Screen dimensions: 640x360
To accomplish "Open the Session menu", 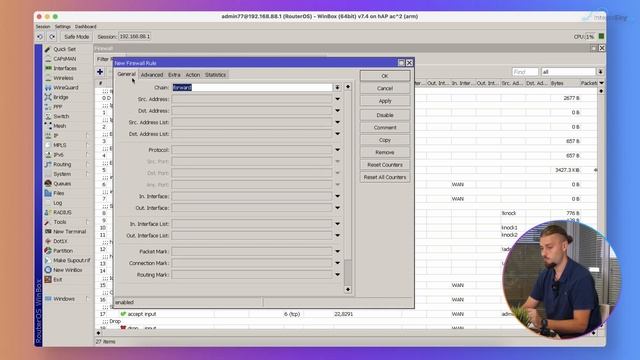I will coord(42,27).
